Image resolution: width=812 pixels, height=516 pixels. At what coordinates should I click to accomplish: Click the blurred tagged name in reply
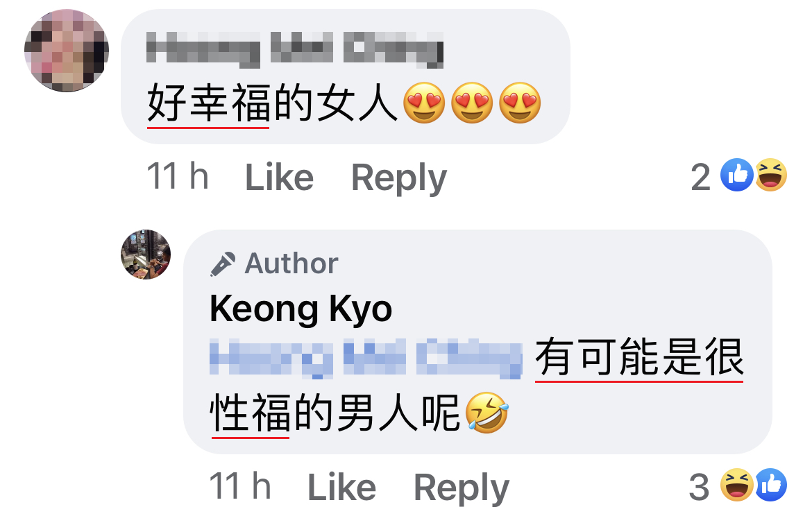click(x=366, y=358)
